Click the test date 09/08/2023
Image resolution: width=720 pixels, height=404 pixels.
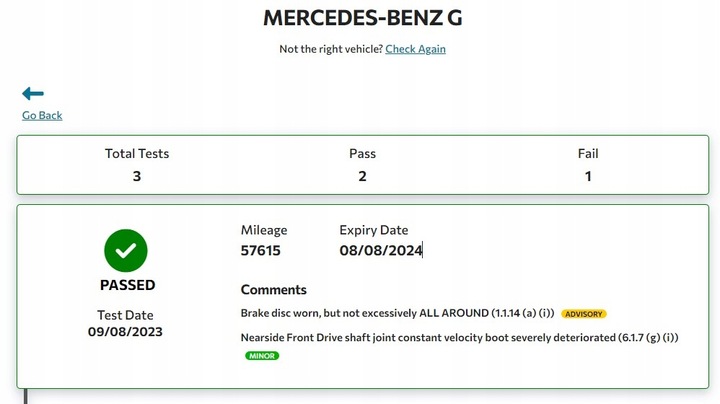tap(125, 331)
